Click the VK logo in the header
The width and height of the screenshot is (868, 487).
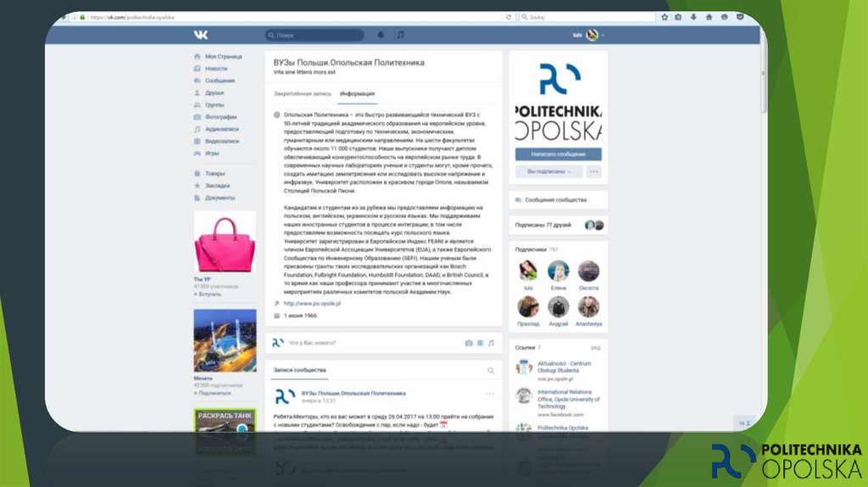[200, 35]
